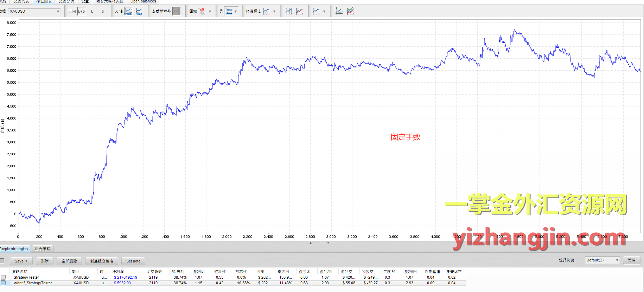Click the collapse-down splitter arrow below chart
This screenshot has width=644, height=292.
tap(328, 243)
